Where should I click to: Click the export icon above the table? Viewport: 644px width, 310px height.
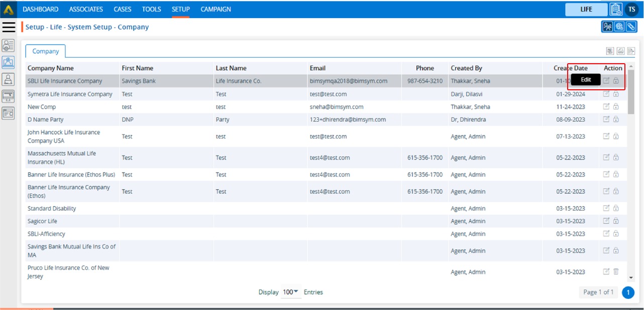coord(631,51)
